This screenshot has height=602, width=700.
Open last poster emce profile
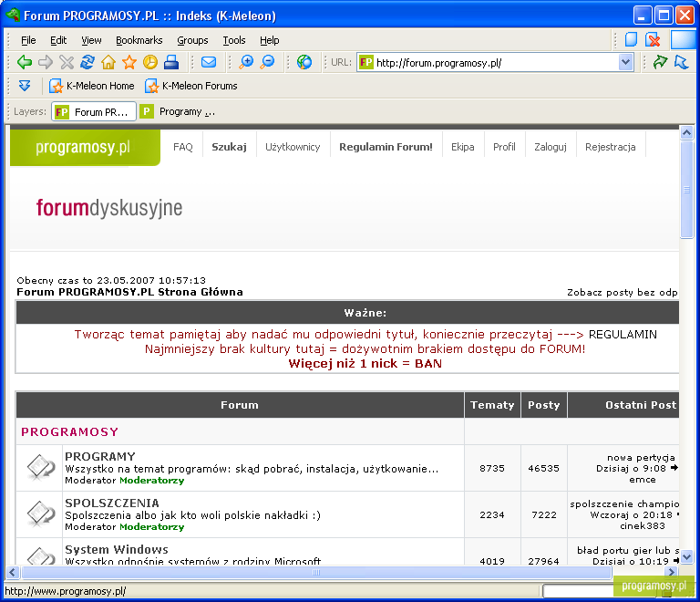[x=642, y=480]
